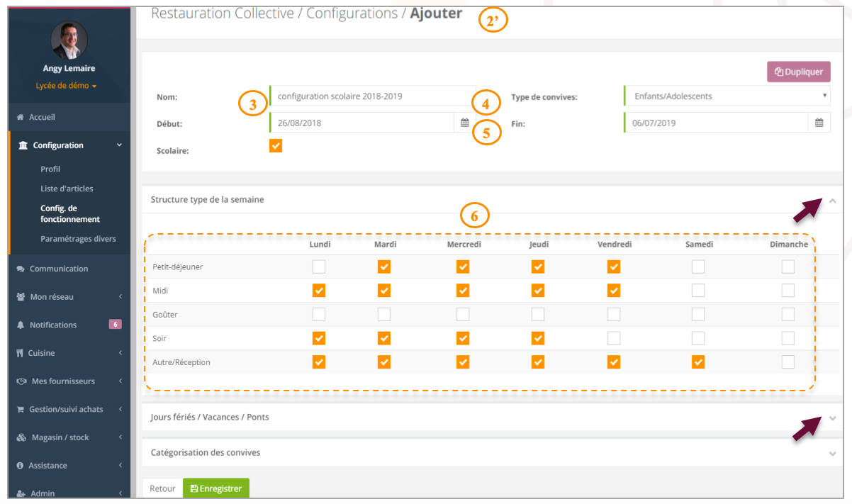852x504 pixels.
Task: Uncheck the Scolaire checkbox
Action: click(x=276, y=145)
